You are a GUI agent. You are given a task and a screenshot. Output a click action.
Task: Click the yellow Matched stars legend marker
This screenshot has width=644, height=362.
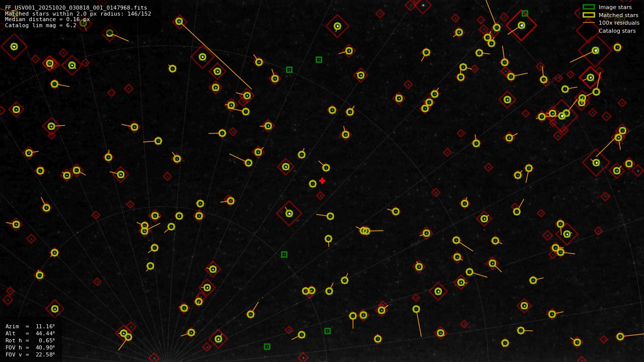pyautogui.click(x=589, y=15)
